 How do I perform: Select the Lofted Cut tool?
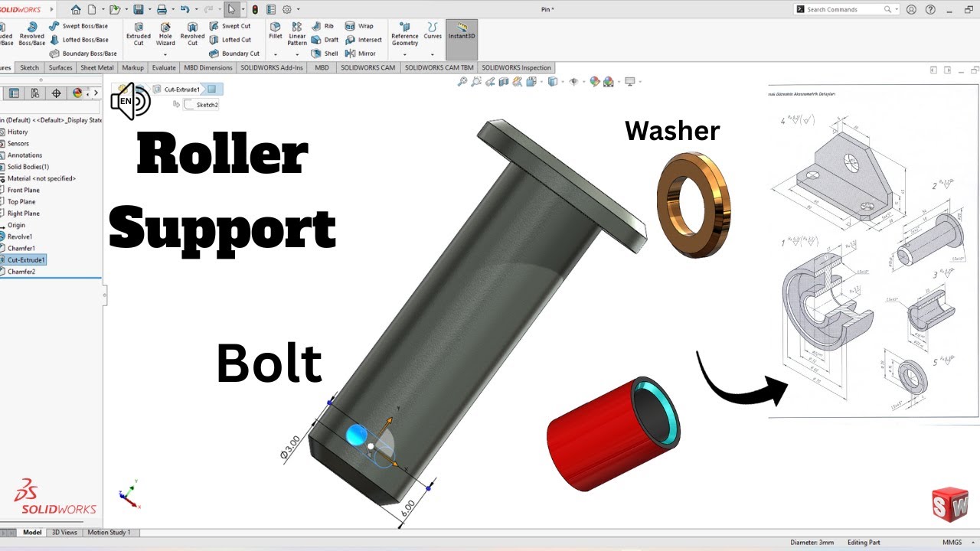[x=230, y=40]
